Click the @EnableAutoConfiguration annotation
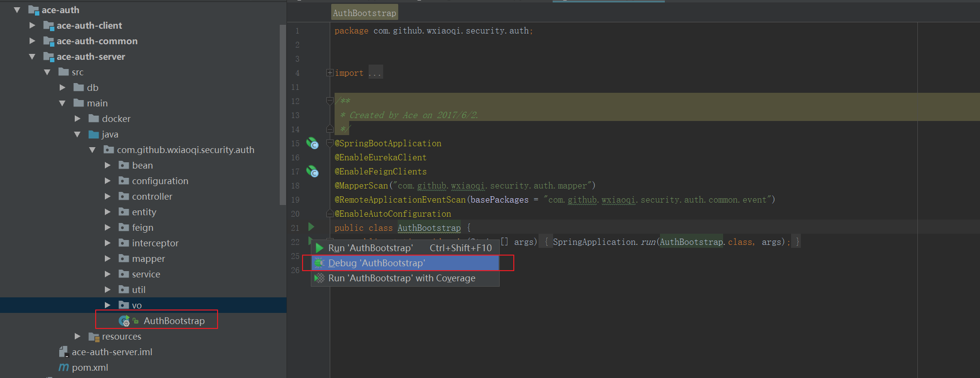Screen dimensions: 980x378 point(392,214)
